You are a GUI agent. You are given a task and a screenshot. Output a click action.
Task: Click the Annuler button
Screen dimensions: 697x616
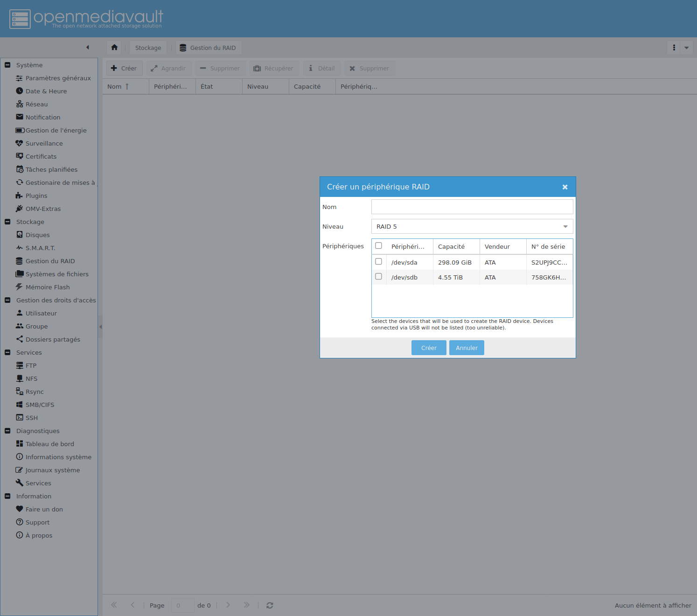tap(467, 348)
